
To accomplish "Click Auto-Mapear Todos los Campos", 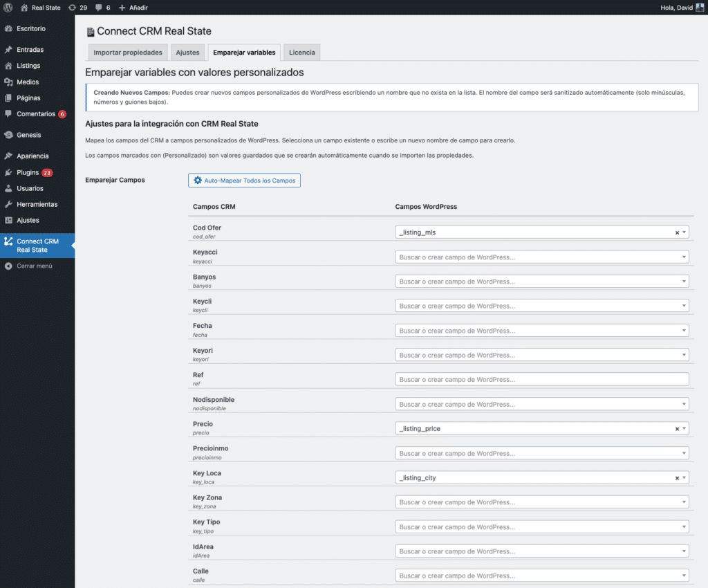I will tap(244, 180).
